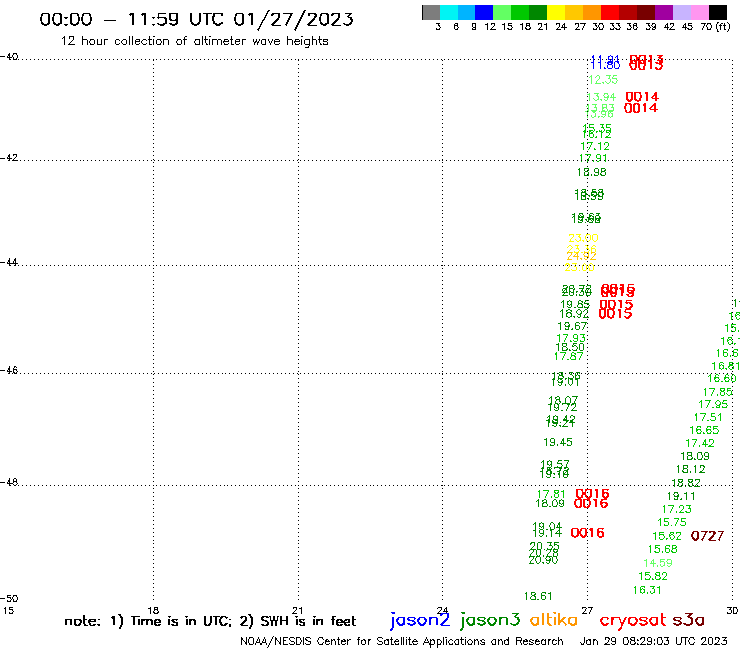740x650 pixels.
Task: Click the 20.90 wave height value
Action: pos(543,560)
